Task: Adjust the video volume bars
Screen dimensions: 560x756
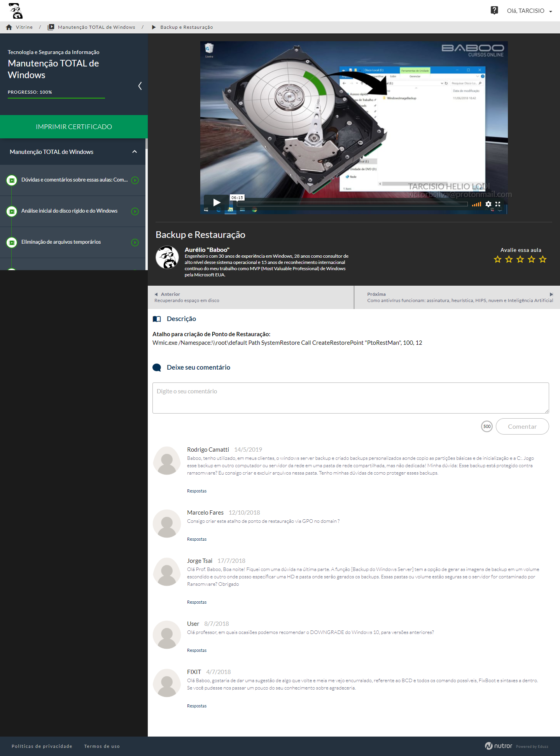Action: [x=476, y=204]
